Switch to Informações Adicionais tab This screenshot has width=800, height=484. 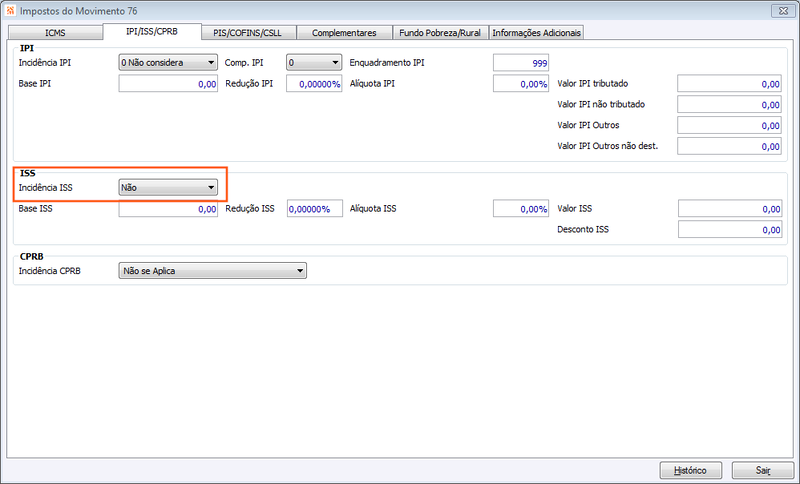tap(536, 33)
